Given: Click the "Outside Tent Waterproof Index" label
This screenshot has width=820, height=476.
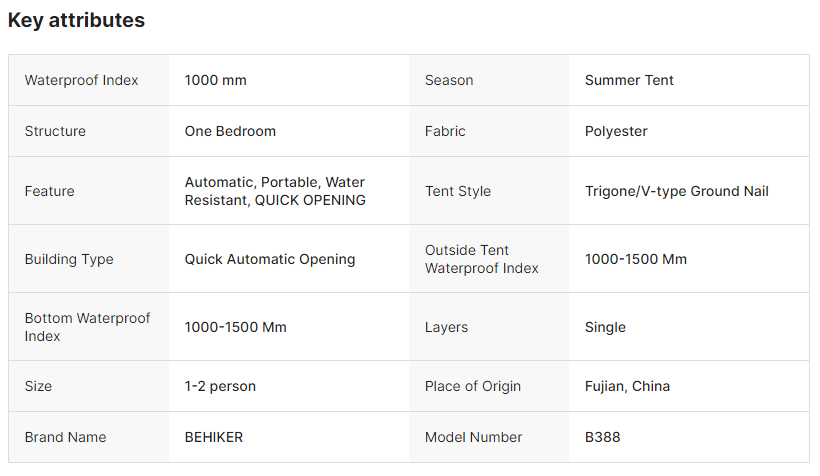Looking at the screenshot, I should pyautogui.click(x=481, y=259).
